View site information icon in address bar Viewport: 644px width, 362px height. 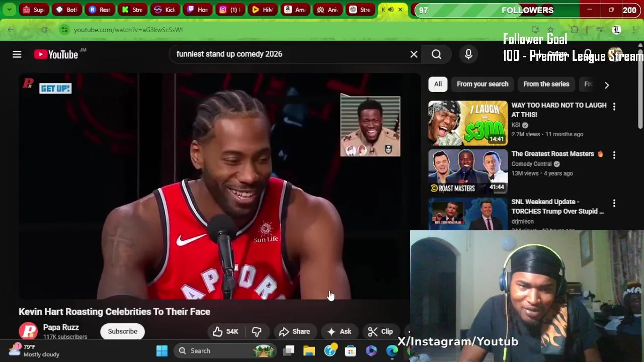(64, 30)
